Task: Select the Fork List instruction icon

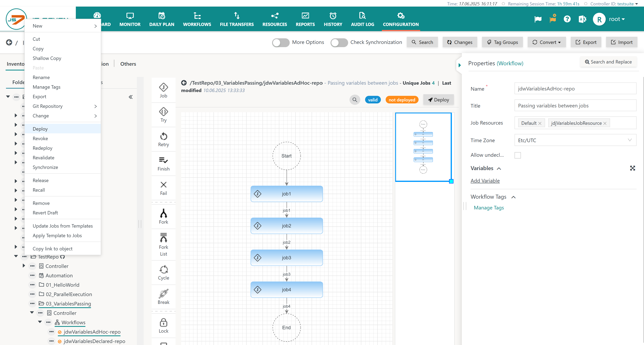Action: 163,238
